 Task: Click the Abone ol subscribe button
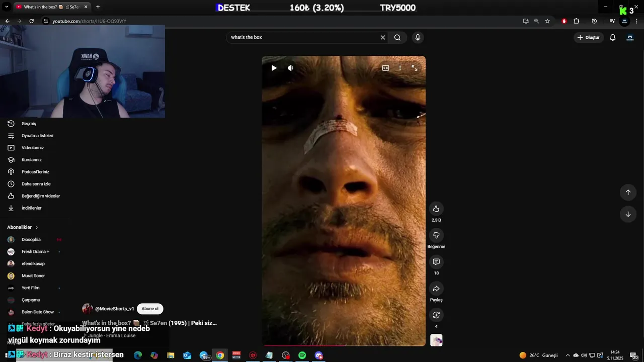coord(150,309)
